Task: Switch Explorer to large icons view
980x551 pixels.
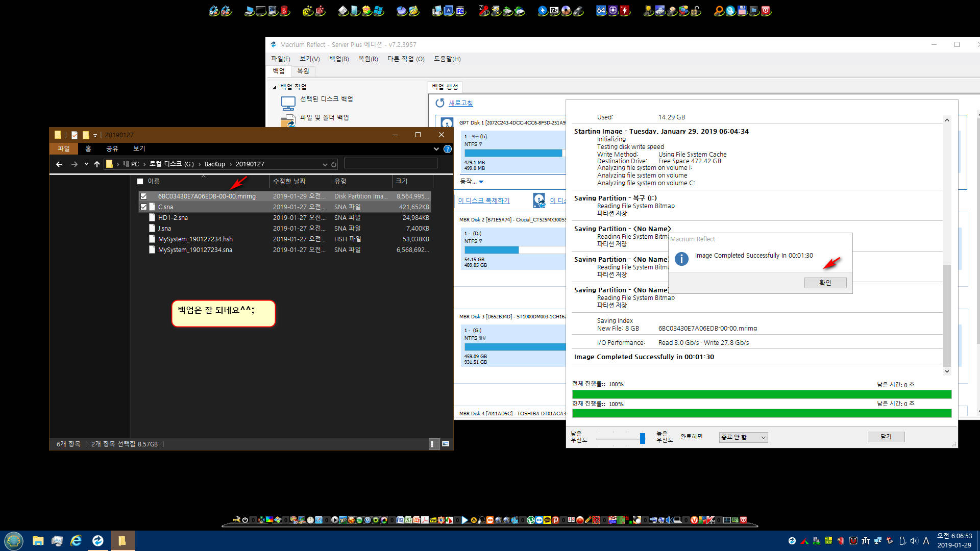Action: (x=446, y=444)
